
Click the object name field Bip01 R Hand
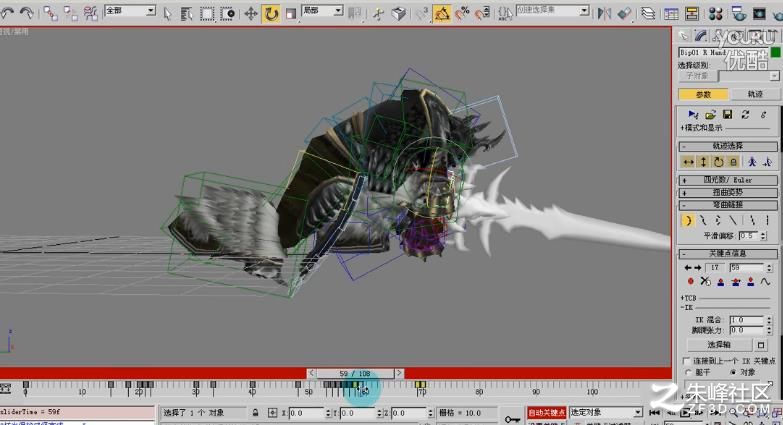[x=723, y=52]
